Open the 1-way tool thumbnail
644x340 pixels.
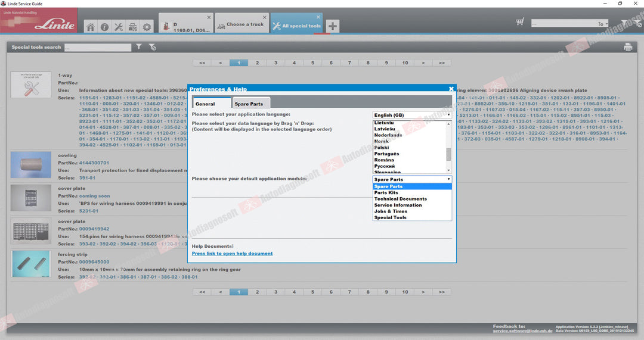coord(31,85)
